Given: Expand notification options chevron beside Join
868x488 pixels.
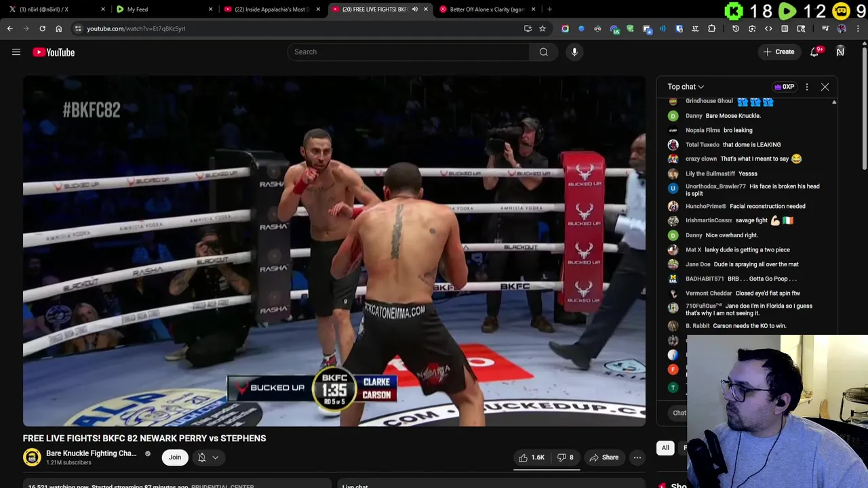Looking at the screenshot, I should [215, 457].
